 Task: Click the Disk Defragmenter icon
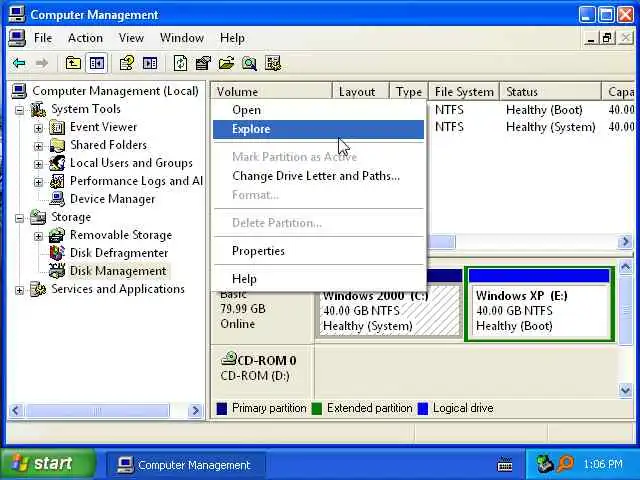pos(57,253)
